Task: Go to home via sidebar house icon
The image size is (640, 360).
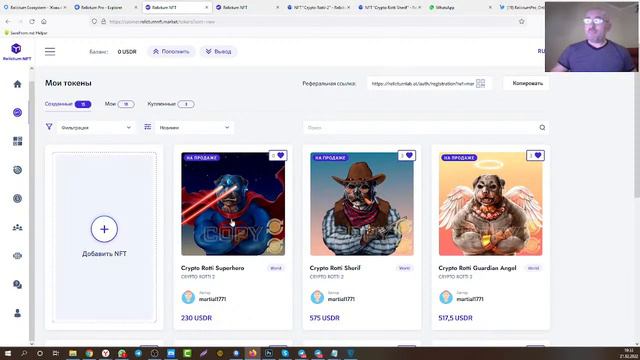Action: (17, 84)
